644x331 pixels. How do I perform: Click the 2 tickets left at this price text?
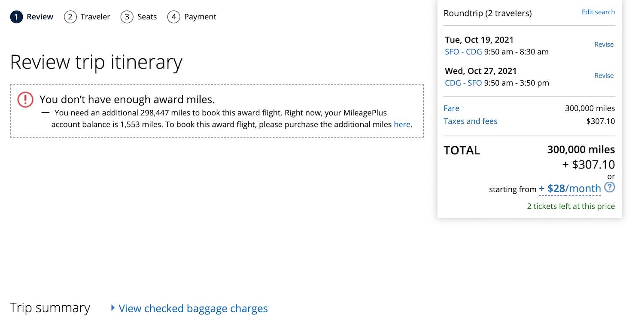click(571, 206)
